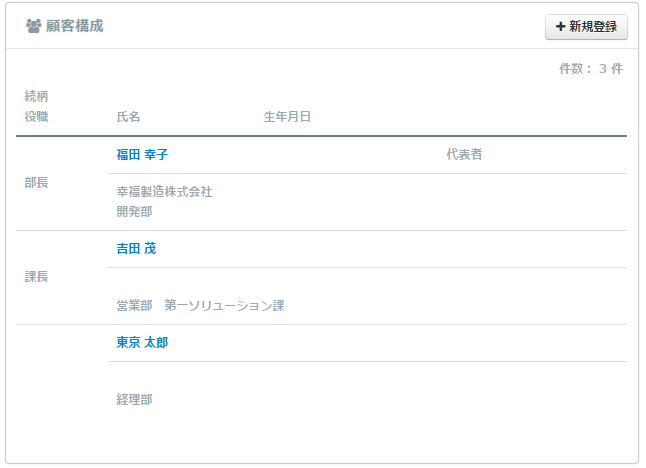The width and height of the screenshot is (646, 468).
Task: Select the 氏名 column header
Action: pyautogui.click(x=128, y=117)
